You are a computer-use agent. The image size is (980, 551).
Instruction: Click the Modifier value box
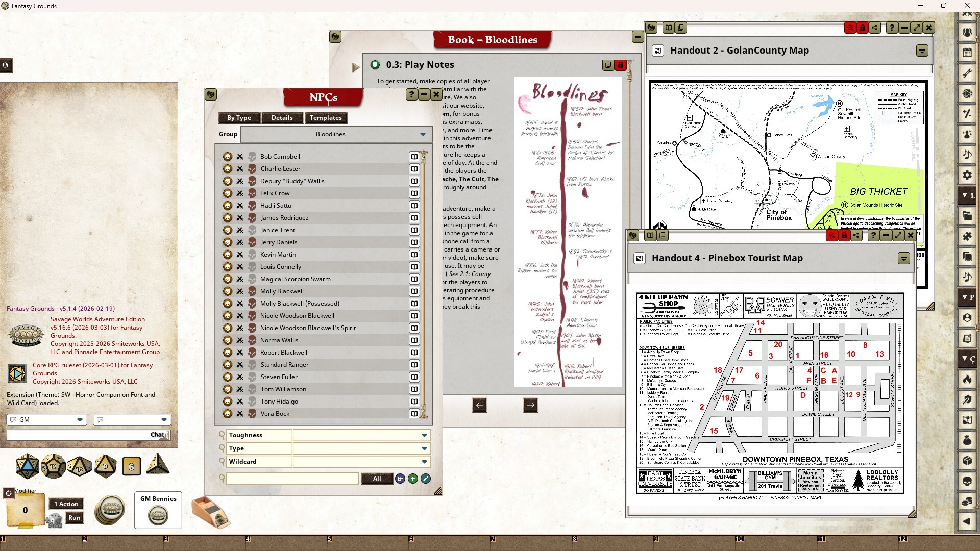25,510
